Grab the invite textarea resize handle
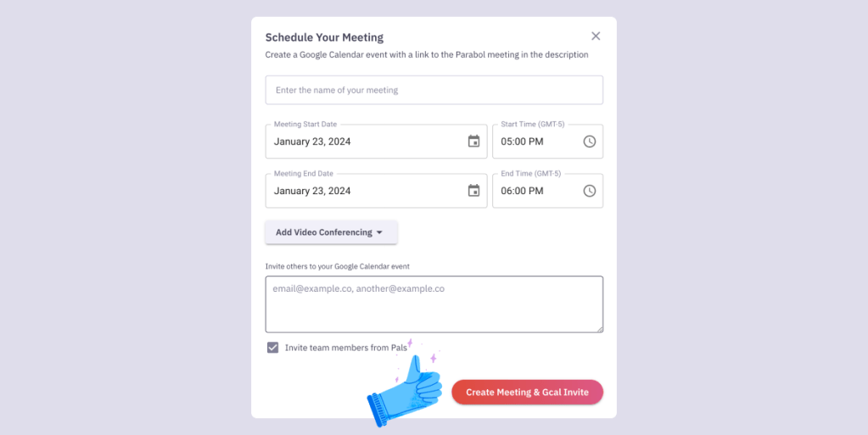 599,328
